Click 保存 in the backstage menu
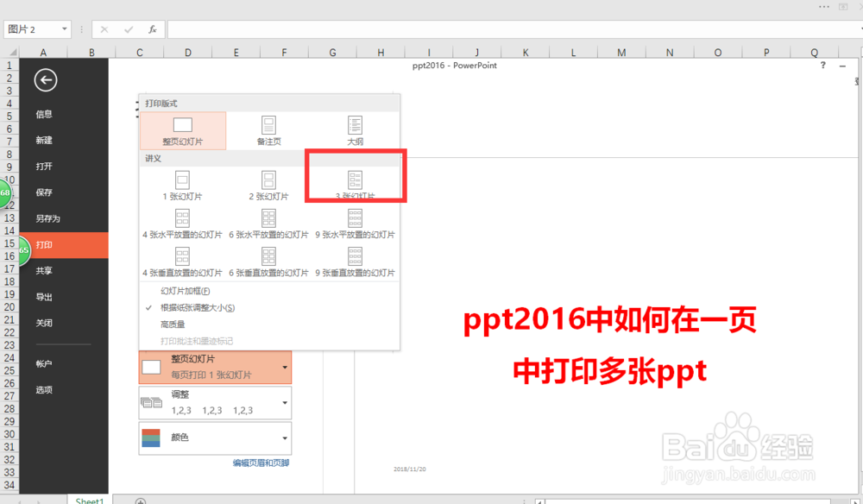Image resolution: width=863 pixels, height=504 pixels. pyautogui.click(x=44, y=192)
